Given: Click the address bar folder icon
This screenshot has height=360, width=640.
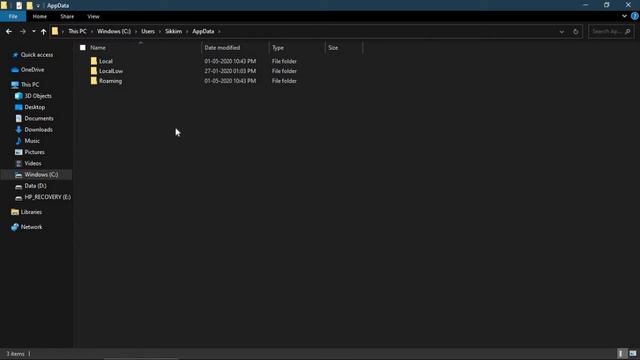Looking at the screenshot, I should click(55, 31).
